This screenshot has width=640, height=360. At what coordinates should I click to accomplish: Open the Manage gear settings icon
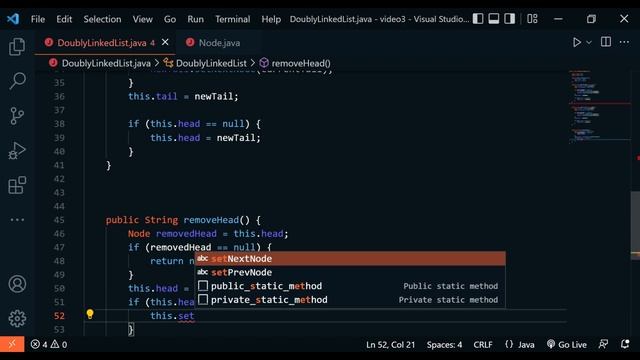tap(17, 318)
